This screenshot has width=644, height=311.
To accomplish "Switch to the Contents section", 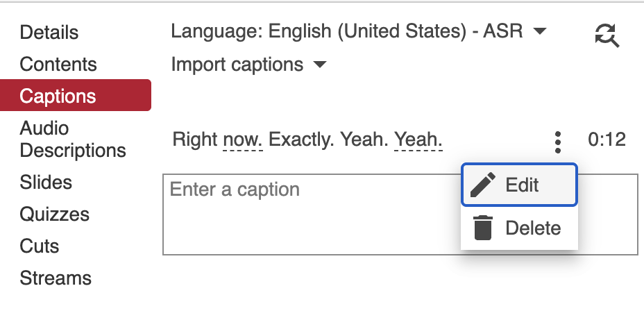I will point(58,64).
